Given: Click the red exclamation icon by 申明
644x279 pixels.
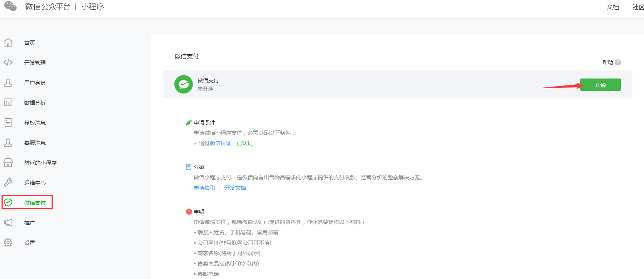Looking at the screenshot, I should coord(189,212).
